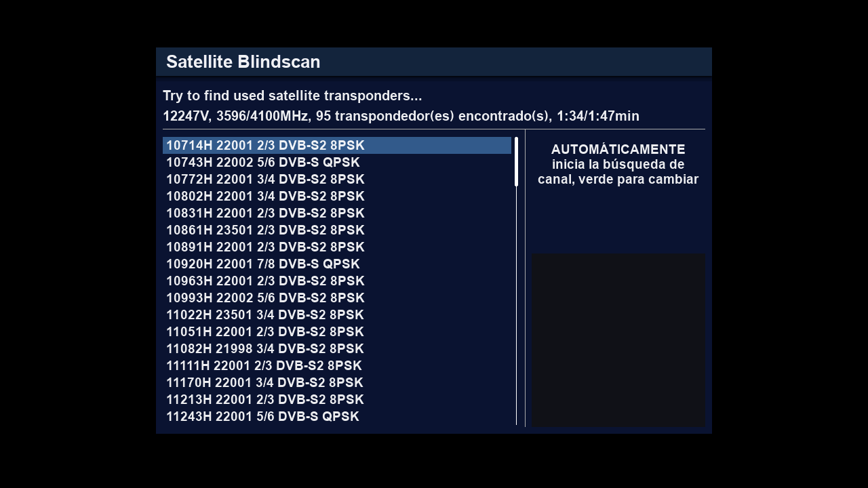Select transponder 10714H in the list
Screen dimensions: 868x488
(x=265, y=146)
